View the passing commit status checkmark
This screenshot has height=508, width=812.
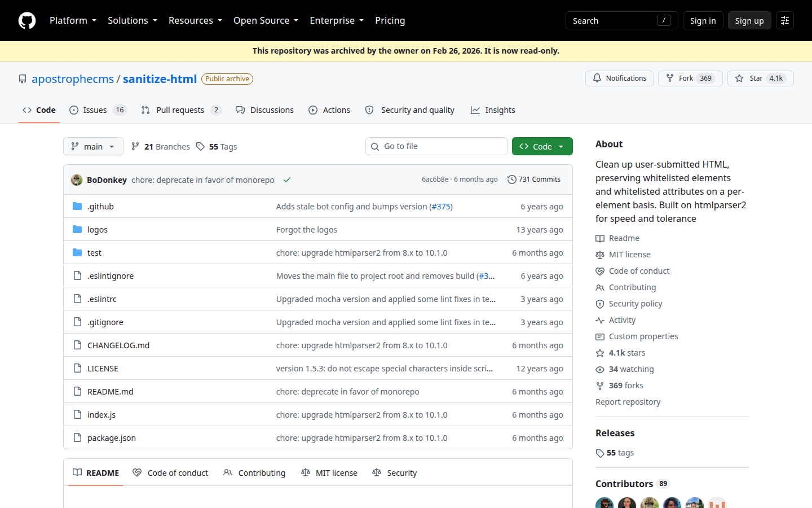point(287,180)
